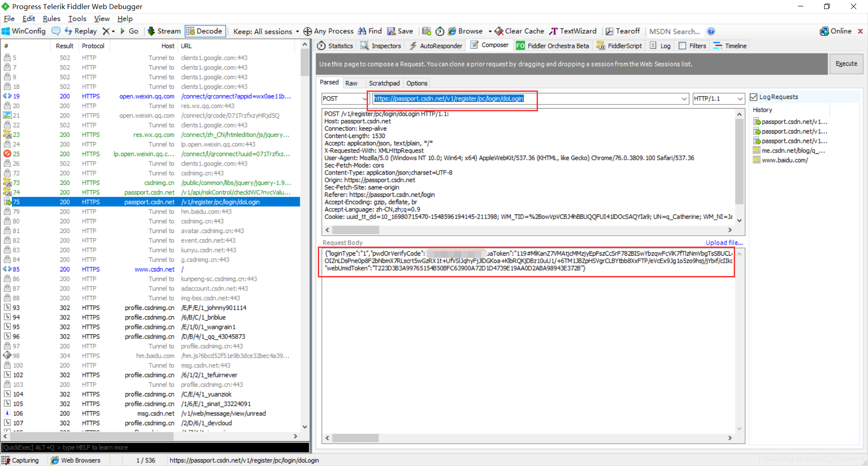Screen dimensions: 868x466
Task: Open the Rules menu
Action: [x=51, y=19]
